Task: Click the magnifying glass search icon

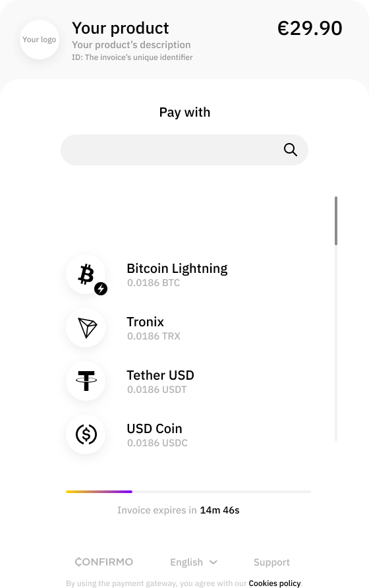Action: pos(290,150)
